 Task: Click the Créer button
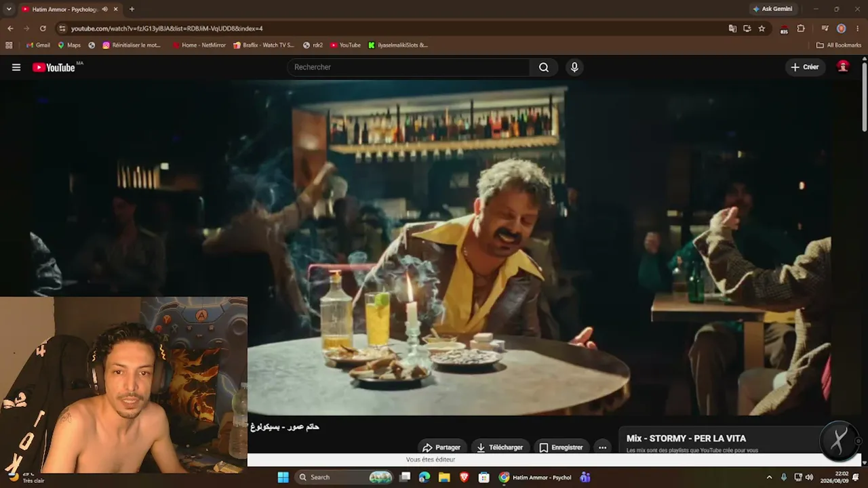tap(805, 67)
